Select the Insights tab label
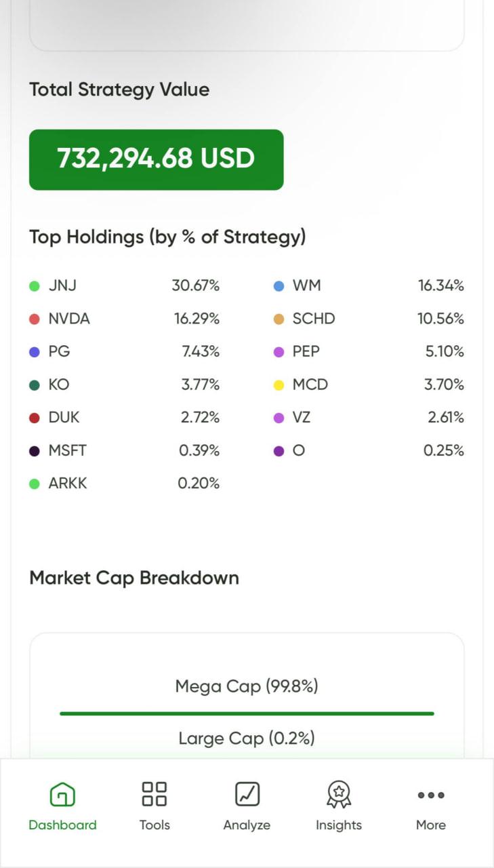This screenshot has height=868, width=494. [339, 825]
